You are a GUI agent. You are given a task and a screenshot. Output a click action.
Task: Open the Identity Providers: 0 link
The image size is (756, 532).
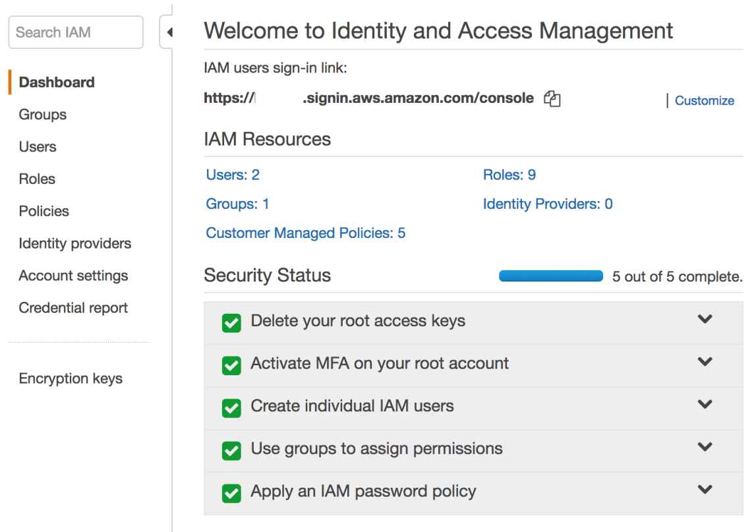click(x=548, y=204)
